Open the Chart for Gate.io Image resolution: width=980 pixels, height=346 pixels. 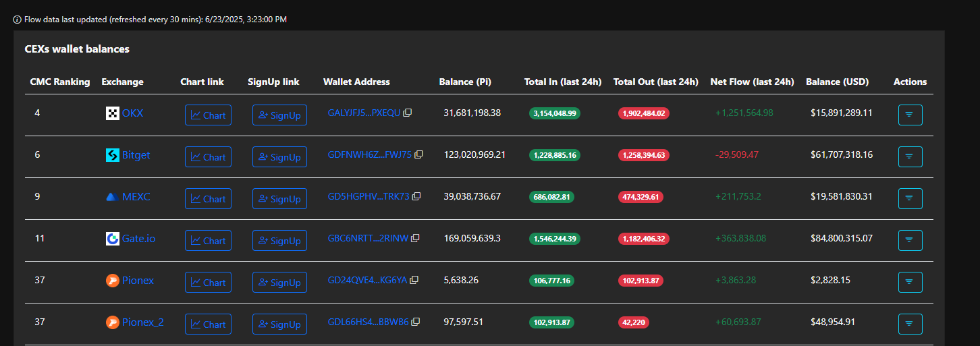pyautogui.click(x=208, y=240)
